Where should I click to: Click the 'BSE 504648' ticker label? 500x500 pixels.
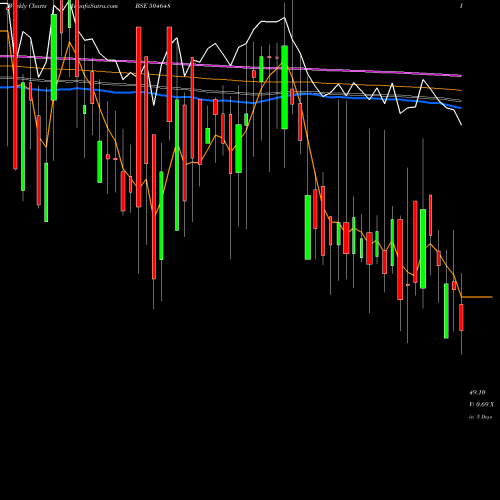[153, 6]
